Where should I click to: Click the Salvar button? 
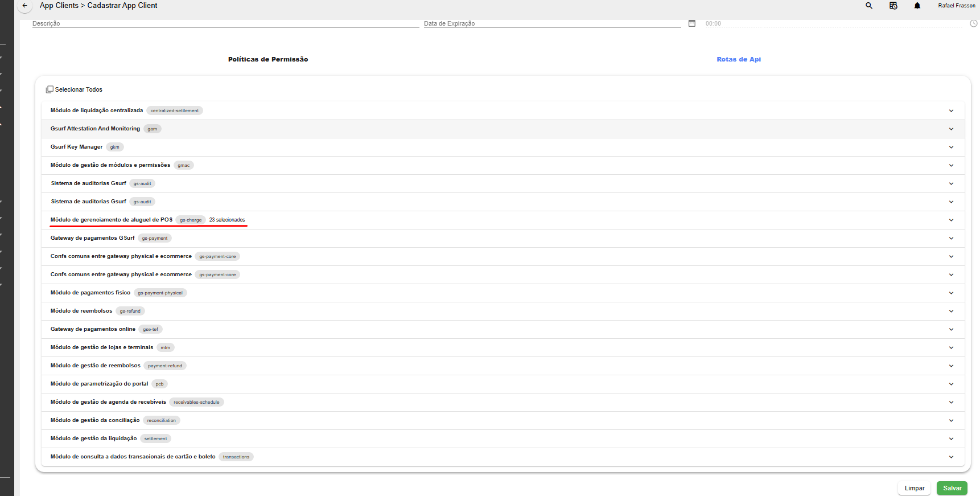coord(952,488)
